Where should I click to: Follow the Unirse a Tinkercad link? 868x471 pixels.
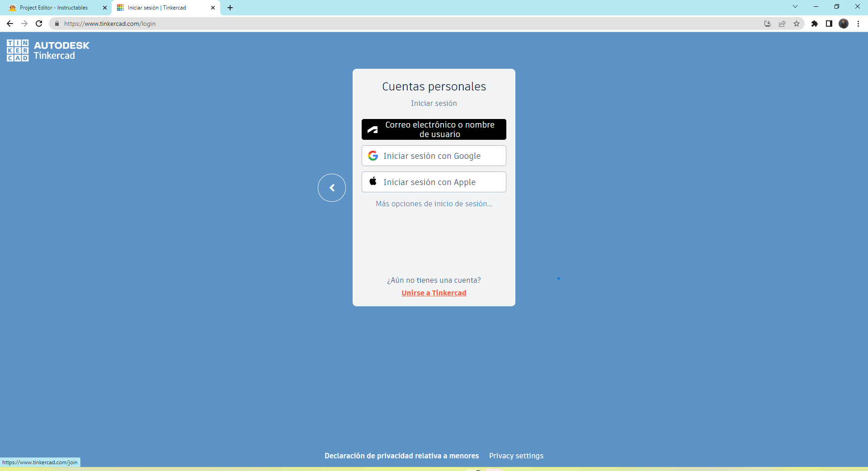point(434,293)
